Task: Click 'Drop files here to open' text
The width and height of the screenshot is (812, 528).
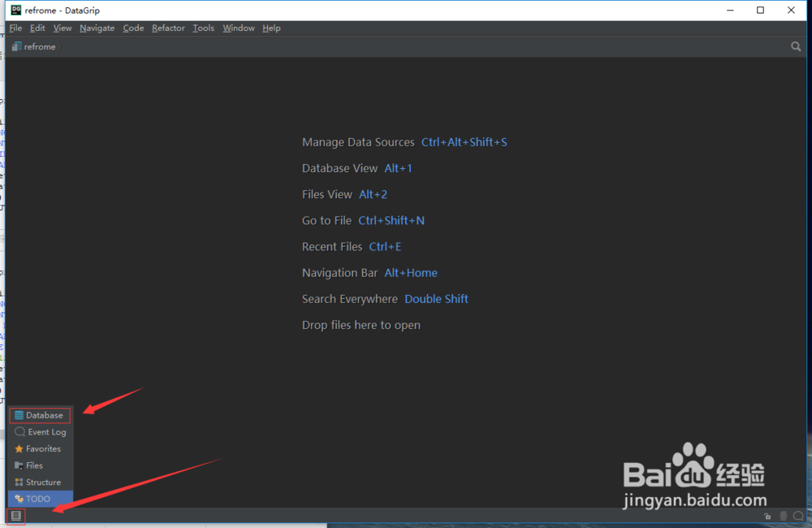Action: 361,325
